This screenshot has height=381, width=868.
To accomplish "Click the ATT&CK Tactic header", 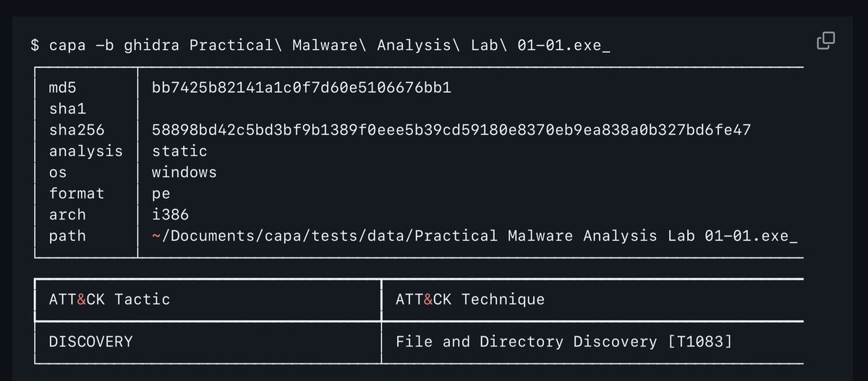I will coord(109,299).
